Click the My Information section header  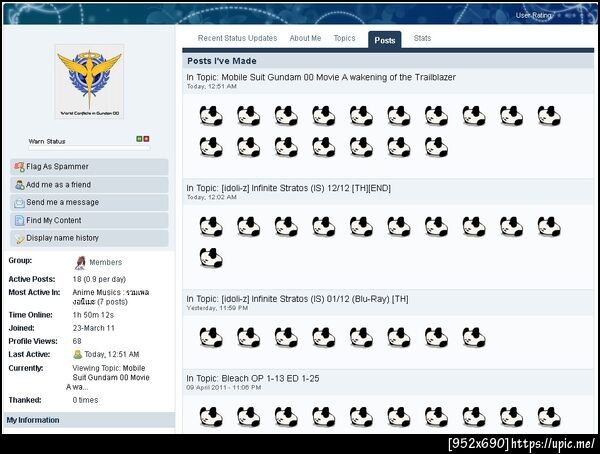pos(89,420)
